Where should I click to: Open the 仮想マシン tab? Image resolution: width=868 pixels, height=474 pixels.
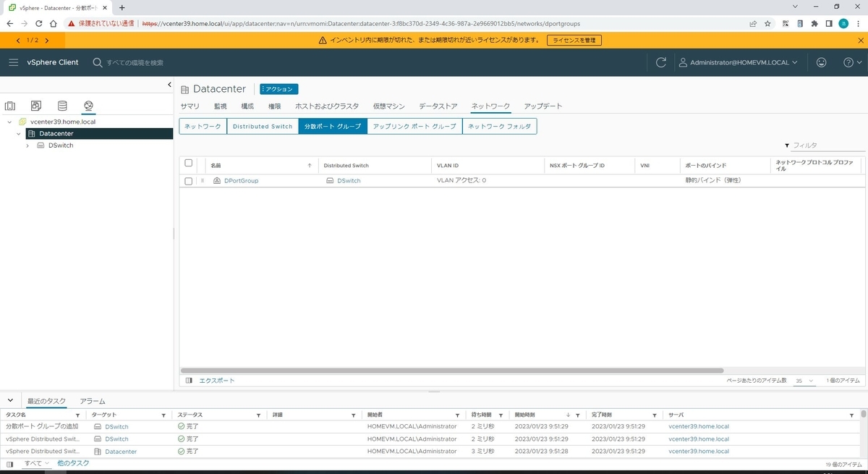[x=389, y=106]
